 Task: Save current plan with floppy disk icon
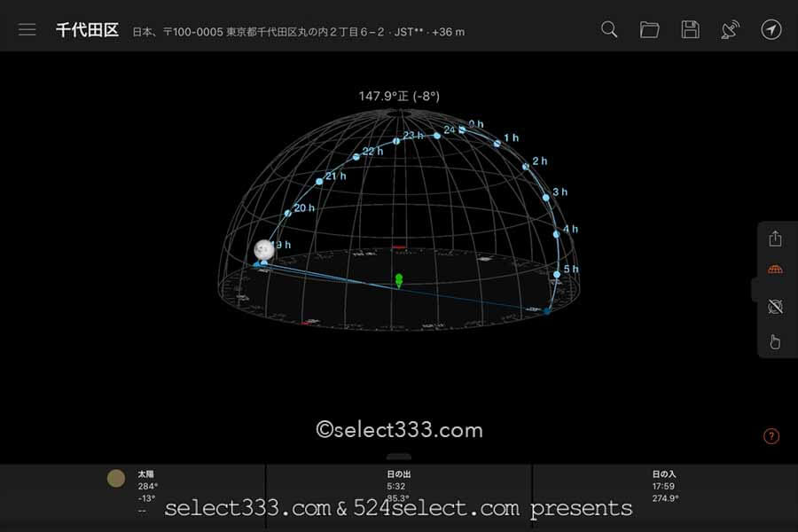690,29
